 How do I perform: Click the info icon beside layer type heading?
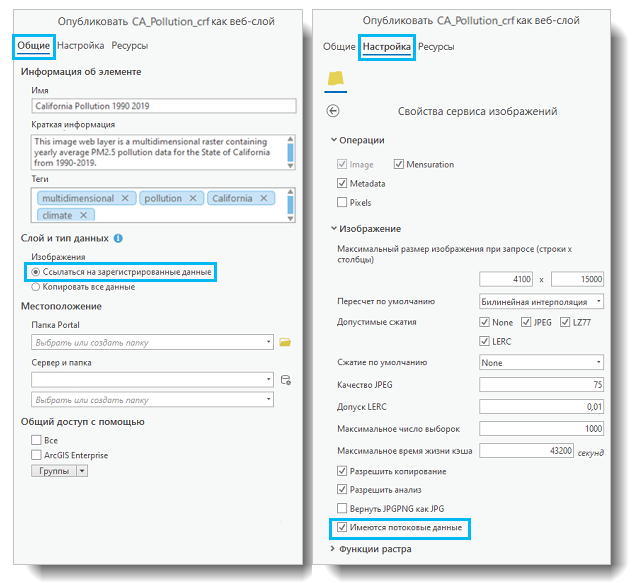118,238
